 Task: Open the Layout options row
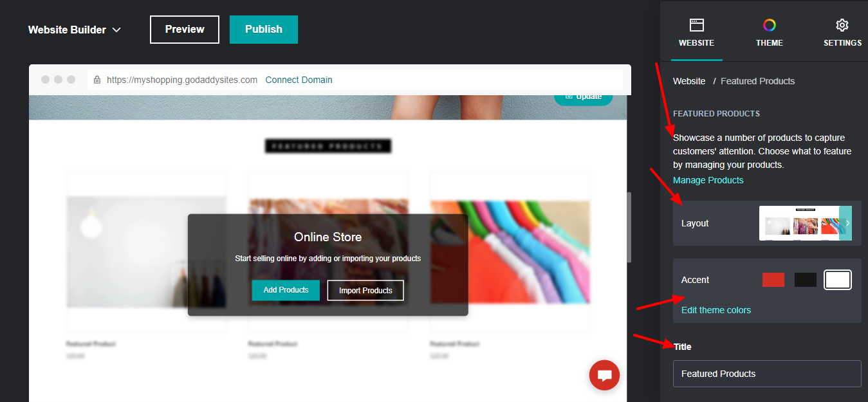tap(767, 223)
